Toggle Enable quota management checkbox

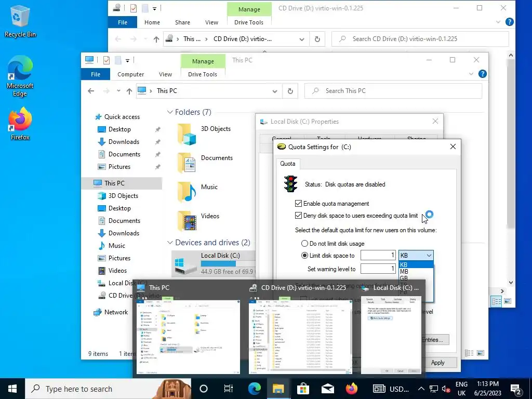click(298, 204)
